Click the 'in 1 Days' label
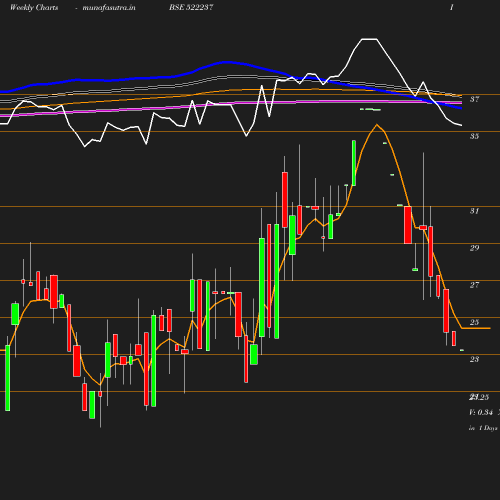 (483, 428)
